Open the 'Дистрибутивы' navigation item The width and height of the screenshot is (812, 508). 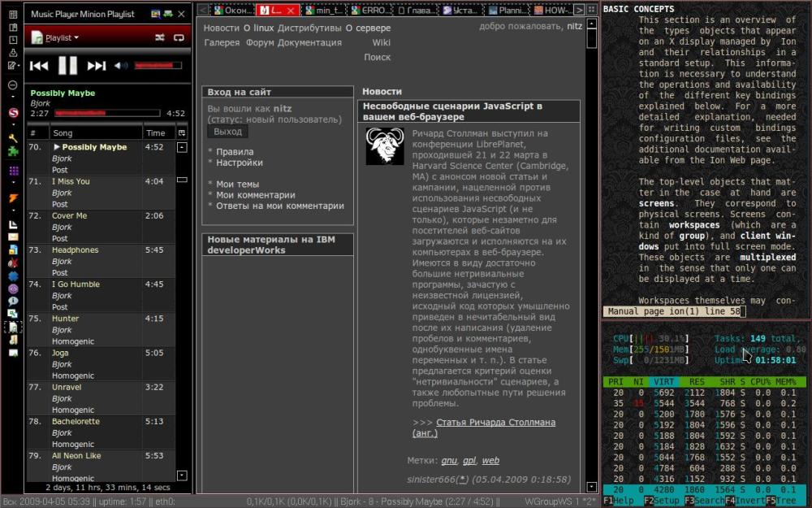coord(309,28)
